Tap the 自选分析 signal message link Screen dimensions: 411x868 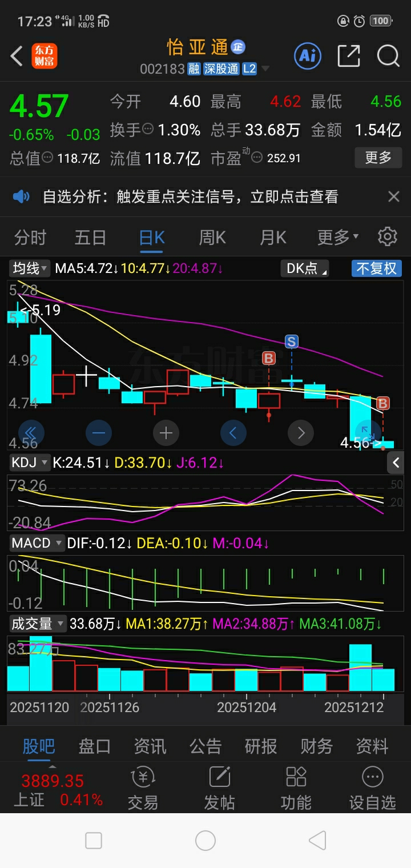191,197
